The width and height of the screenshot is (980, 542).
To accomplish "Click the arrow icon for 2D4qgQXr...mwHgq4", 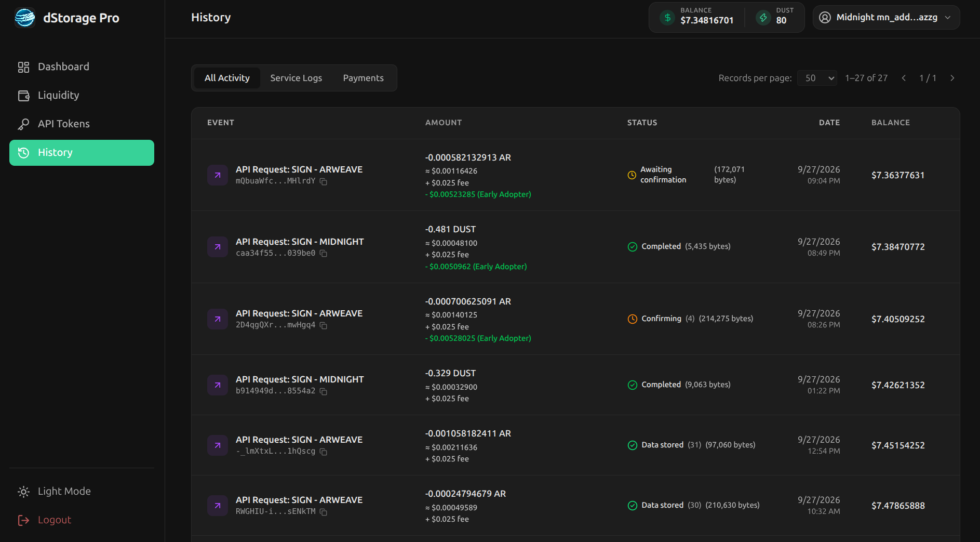I will point(218,319).
